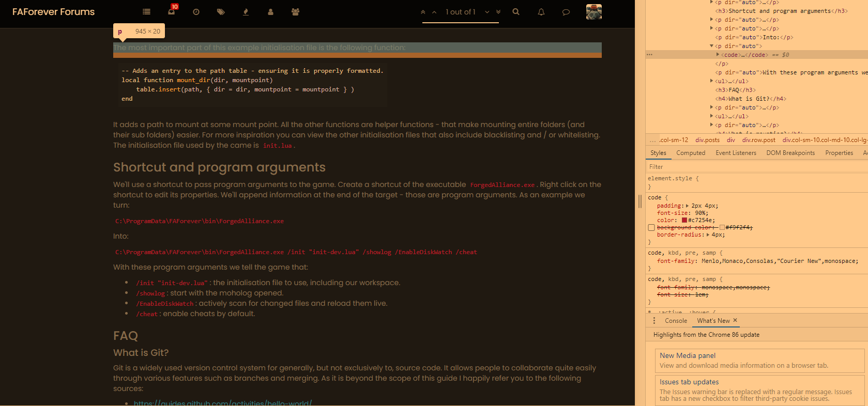The image size is (868, 406).
Task: Jump to last post double-down arrow
Action: (x=498, y=12)
